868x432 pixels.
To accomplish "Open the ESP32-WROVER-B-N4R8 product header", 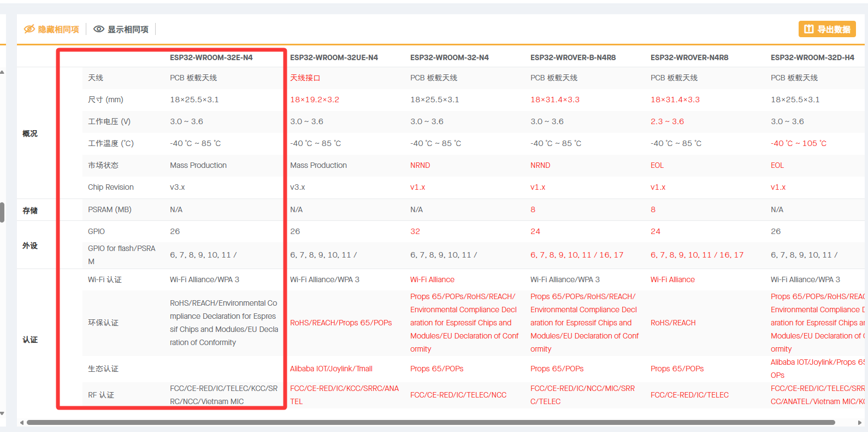I will point(573,57).
